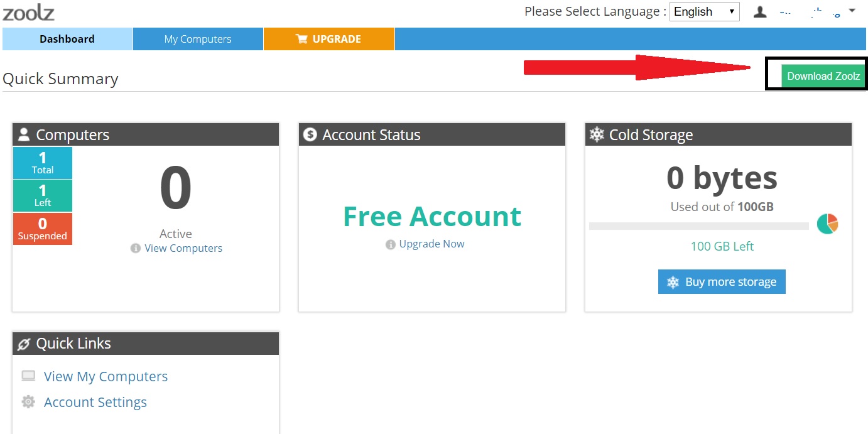This screenshot has width=868, height=434.
Task: Open the View Computers link
Action: (183, 248)
